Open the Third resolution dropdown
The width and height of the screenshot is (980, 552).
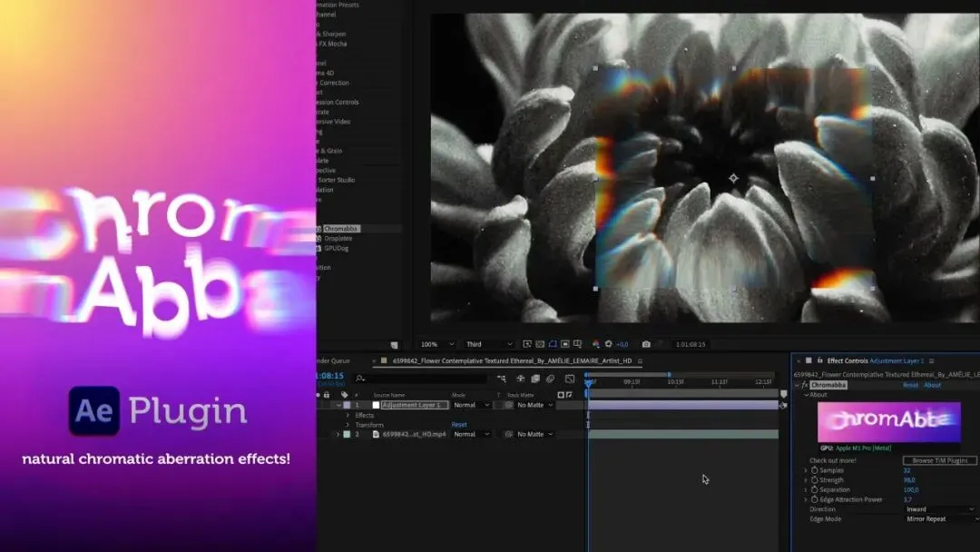click(x=489, y=344)
